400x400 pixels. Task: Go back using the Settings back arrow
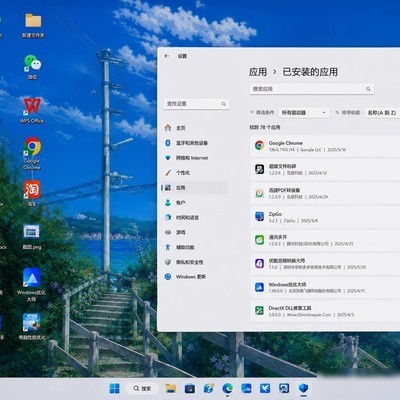click(167, 56)
